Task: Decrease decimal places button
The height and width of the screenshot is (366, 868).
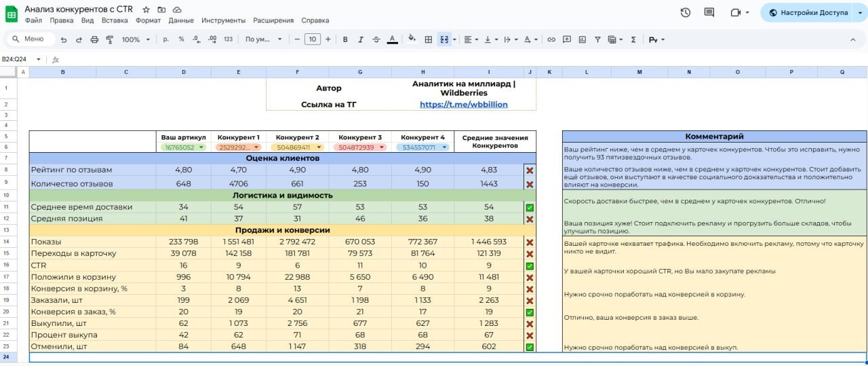Action: click(x=197, y=39)
